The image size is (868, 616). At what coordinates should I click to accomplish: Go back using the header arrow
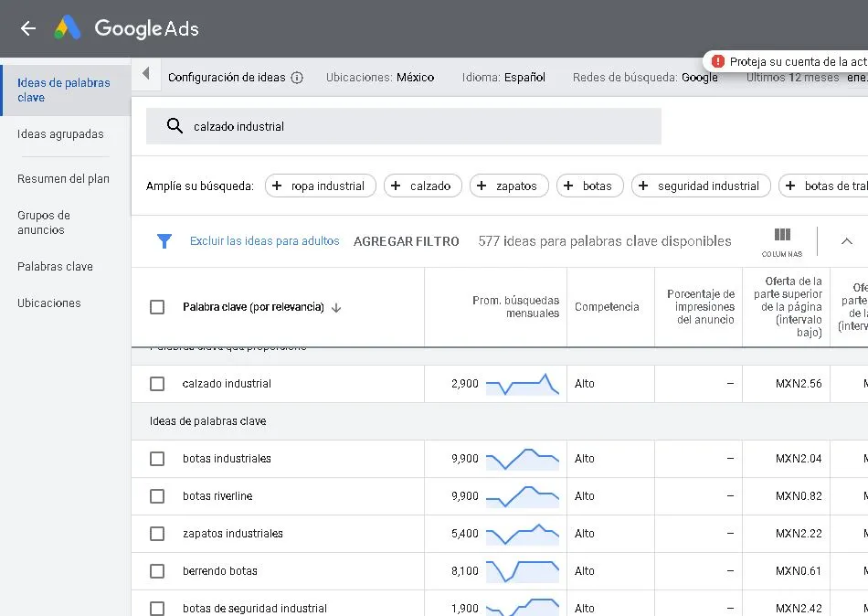click(x=27, y=28)
